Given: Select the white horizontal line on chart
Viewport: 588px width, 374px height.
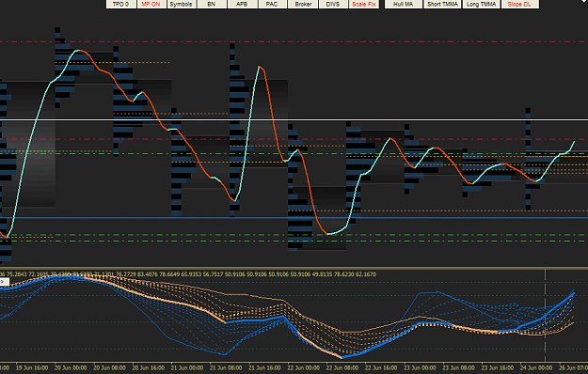Looking at the screenshot, I should [x=294, y=119].
